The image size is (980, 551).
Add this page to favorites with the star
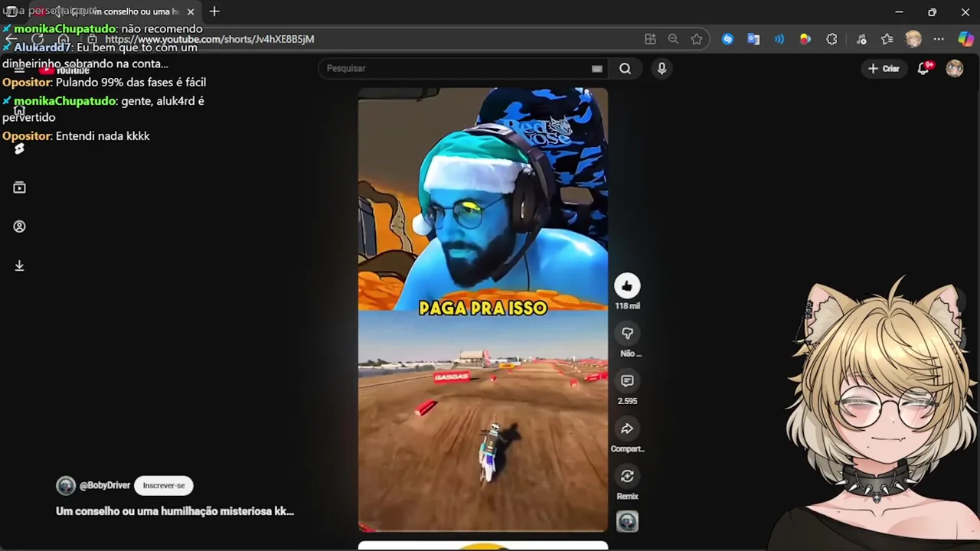coord(696,39)
